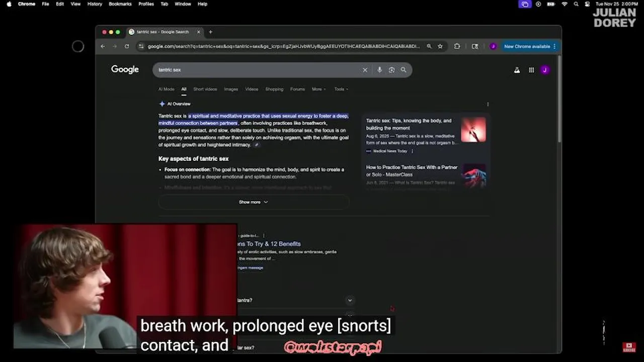This screenshot has height=362, width=644.
Task: Open the media control icon in the Chrome toolbar
Action: (474, 46)
